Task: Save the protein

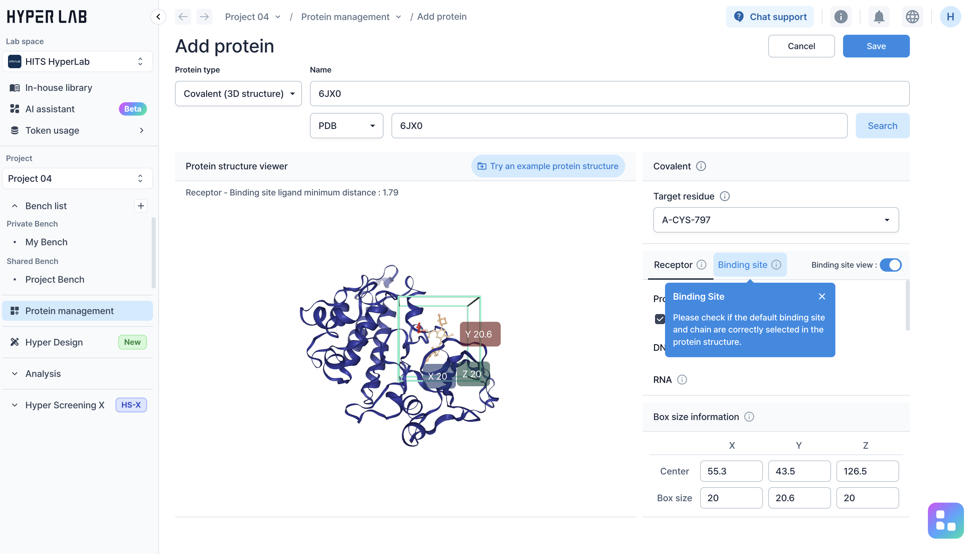Action: [876, 46]
